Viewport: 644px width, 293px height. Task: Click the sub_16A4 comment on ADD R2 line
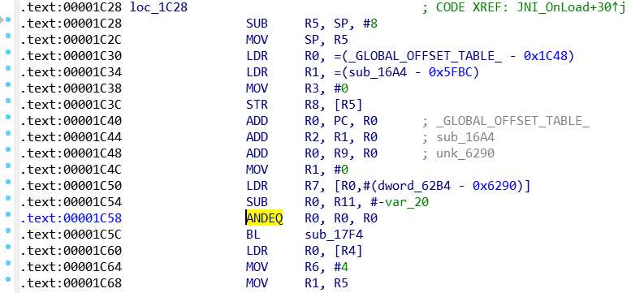click(x=466, y=137)
